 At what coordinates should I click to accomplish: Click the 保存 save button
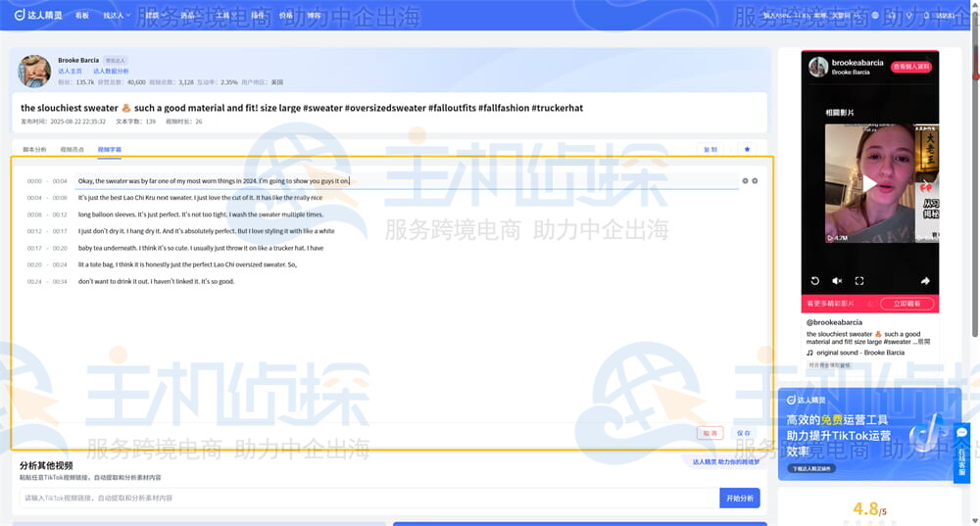point(744,433)
